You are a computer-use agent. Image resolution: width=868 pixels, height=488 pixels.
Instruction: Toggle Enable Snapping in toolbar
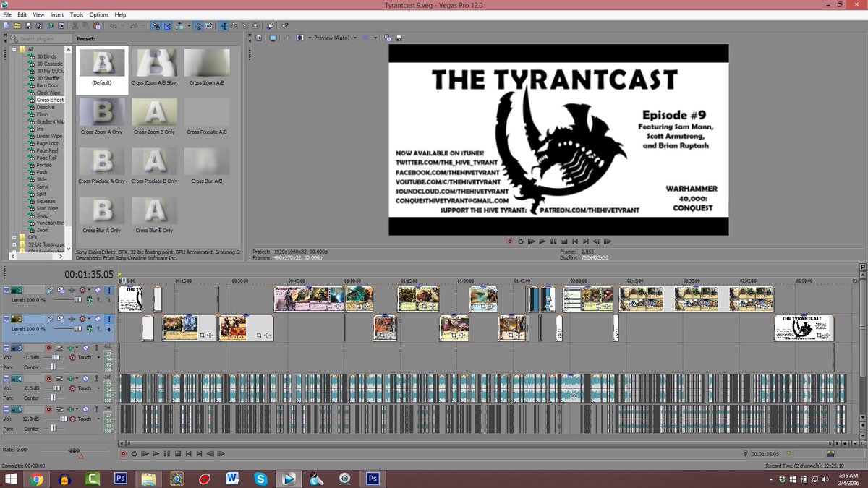coord(156,25)
